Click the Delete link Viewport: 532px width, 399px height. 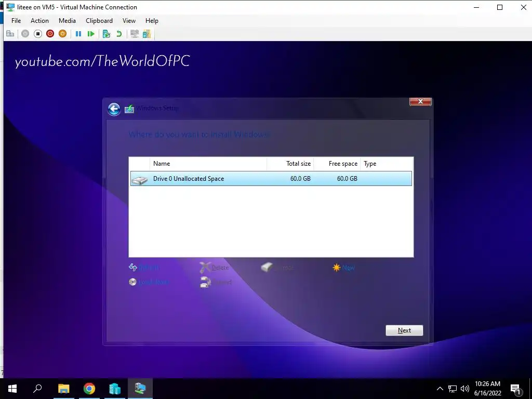coord(220,268)
